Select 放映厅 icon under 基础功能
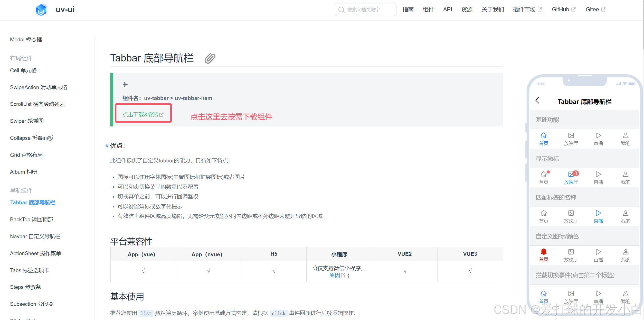This screenshot has height=320, width=644. 571,135
